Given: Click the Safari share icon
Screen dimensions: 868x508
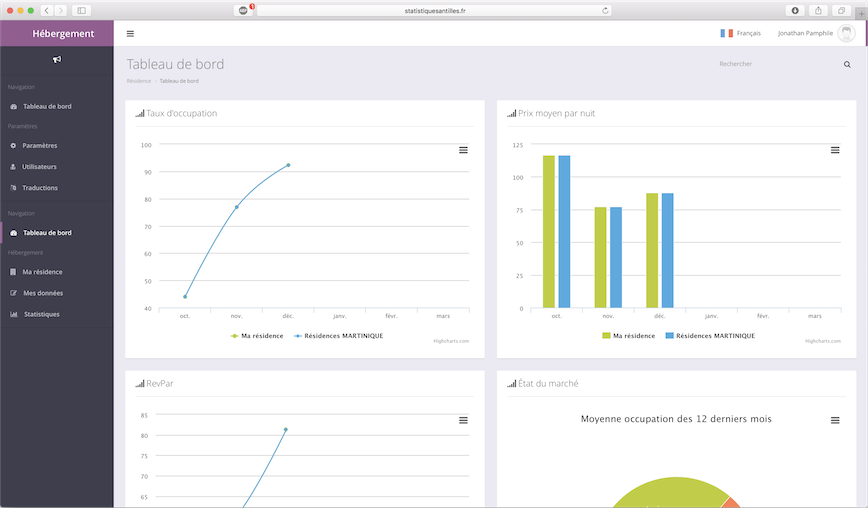Looking at the screenshot, I should (x=818, y=11).
